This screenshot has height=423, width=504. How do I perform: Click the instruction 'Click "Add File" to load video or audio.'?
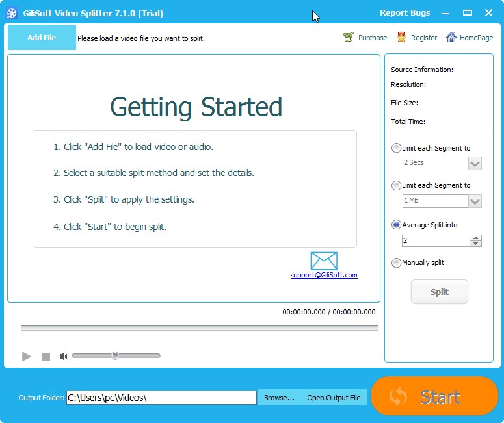[133, 147]
